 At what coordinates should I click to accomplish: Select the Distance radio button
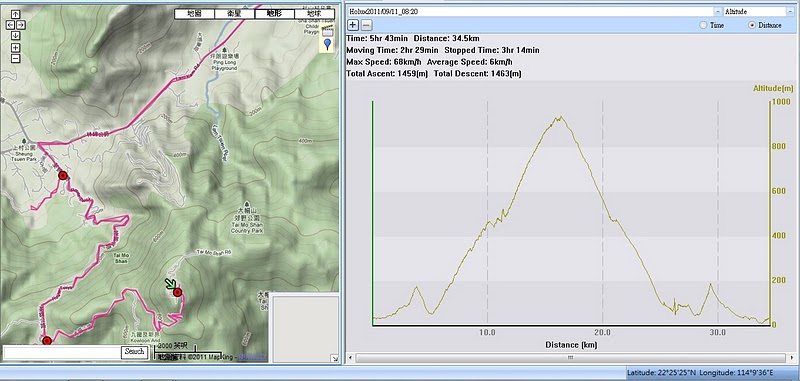(752, 25)
